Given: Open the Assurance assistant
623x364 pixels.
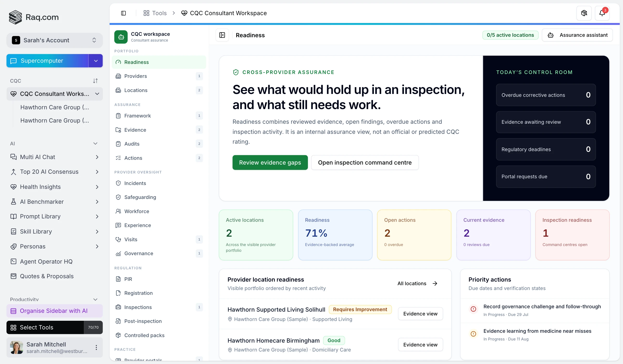Looking at the screenshot, I should click(577, 35).
